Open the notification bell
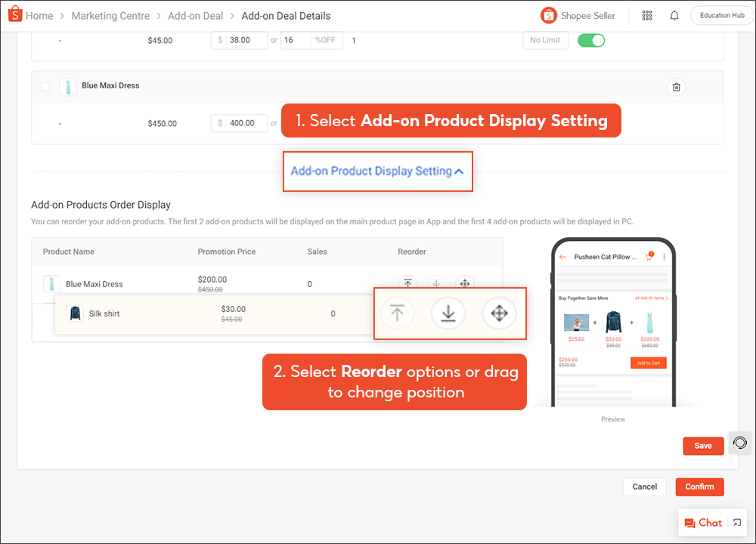This screenshot has height=544, width=756. tap(674, 15)
